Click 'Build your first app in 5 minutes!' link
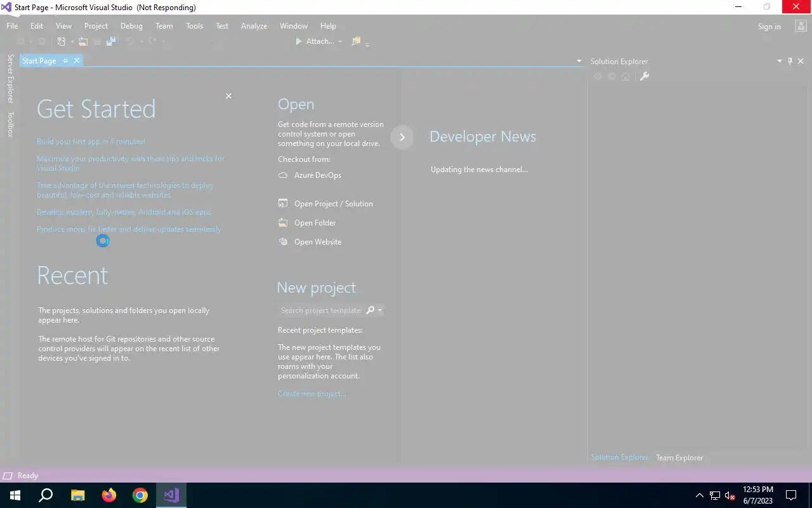 [x=91, y=142]
